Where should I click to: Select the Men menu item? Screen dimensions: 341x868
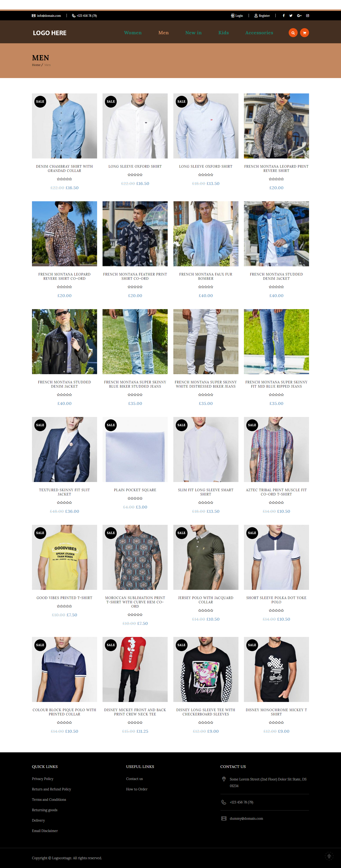pos(163,33)
